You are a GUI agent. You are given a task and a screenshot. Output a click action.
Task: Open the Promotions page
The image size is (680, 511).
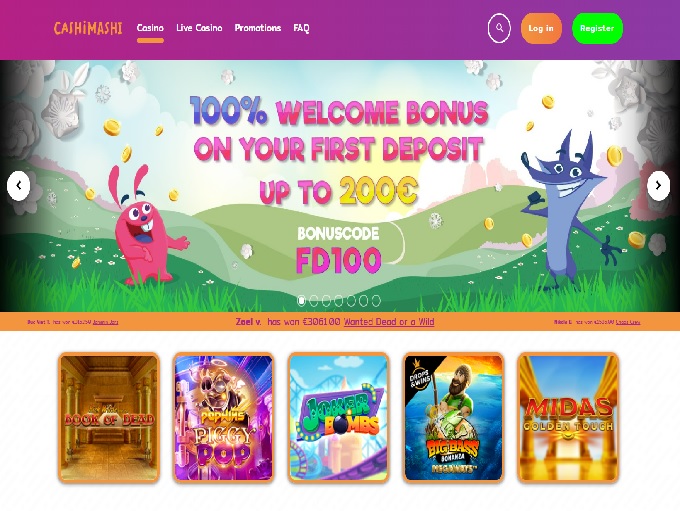(x=258, y=28)
